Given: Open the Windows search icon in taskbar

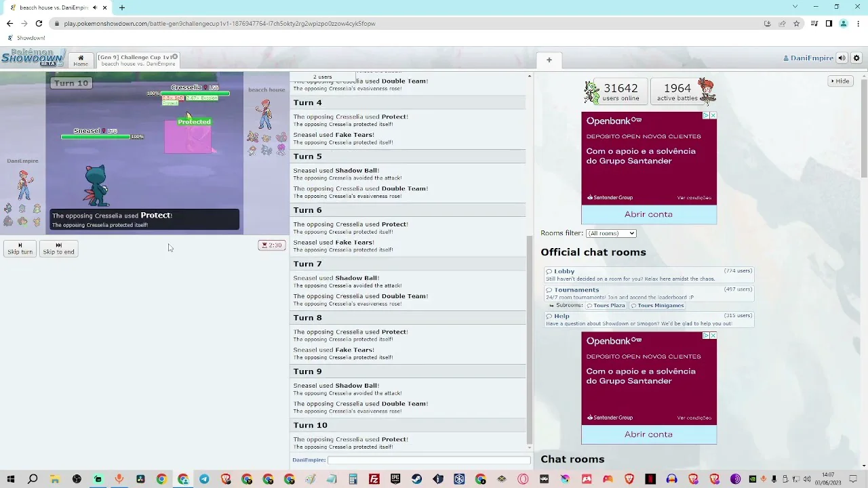Looking at the screenshot, I should click(x=33, y=479).
